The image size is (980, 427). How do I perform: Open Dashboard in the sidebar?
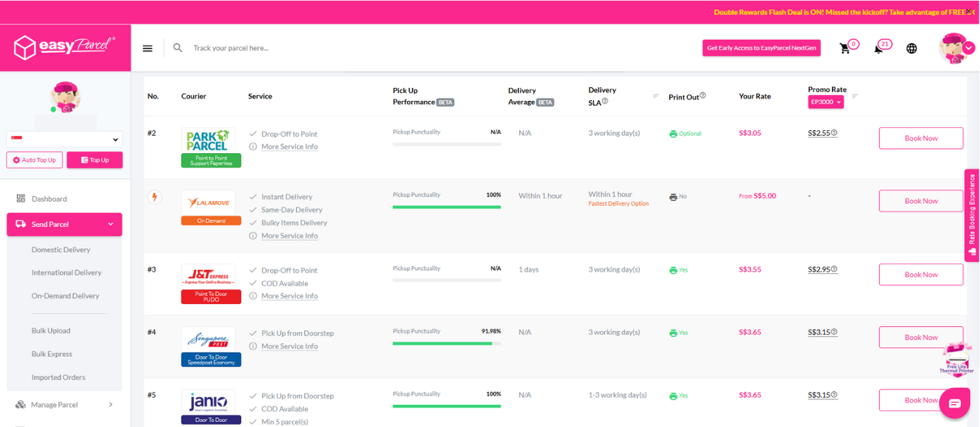[x=49, y=199]
